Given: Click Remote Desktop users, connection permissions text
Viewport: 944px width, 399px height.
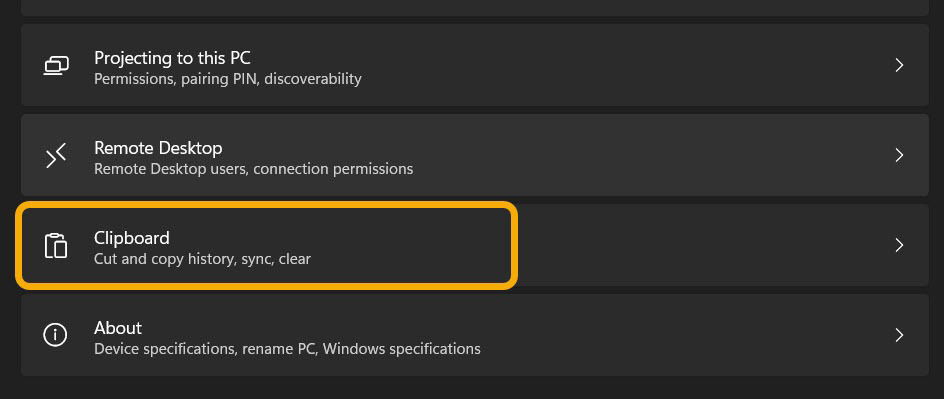Looking at the screenshot, I should [x=253, y=169].
